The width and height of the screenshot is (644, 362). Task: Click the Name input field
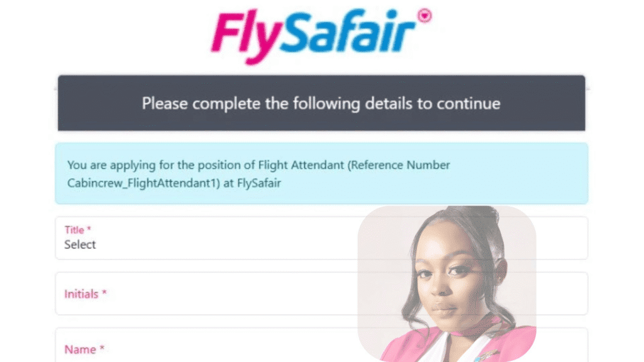(x=189, y=352)
